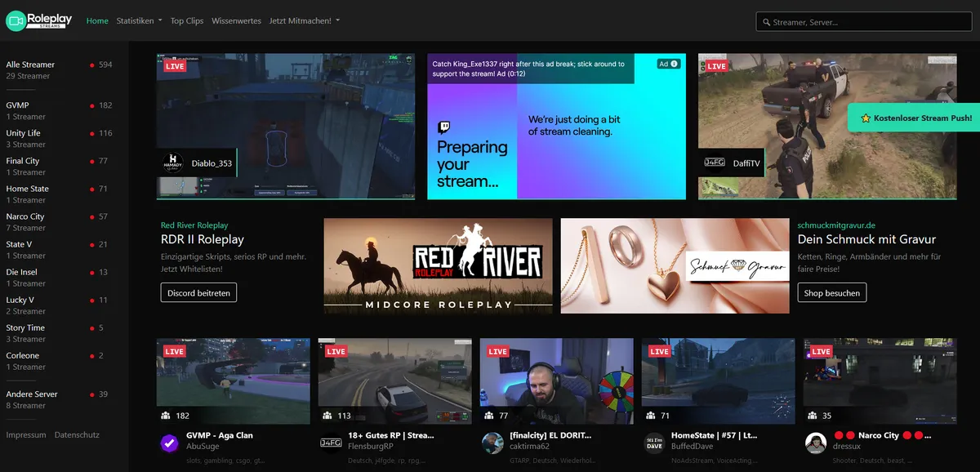Click Red River Midcore Roleplay banner
This screenshot has height=472, width=980.
point(438,266)
